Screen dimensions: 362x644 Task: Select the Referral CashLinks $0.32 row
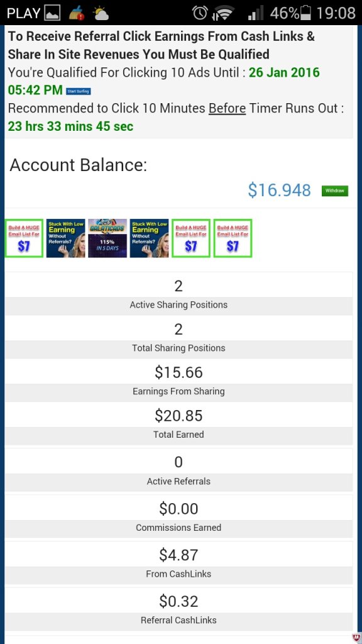(178, 609)
